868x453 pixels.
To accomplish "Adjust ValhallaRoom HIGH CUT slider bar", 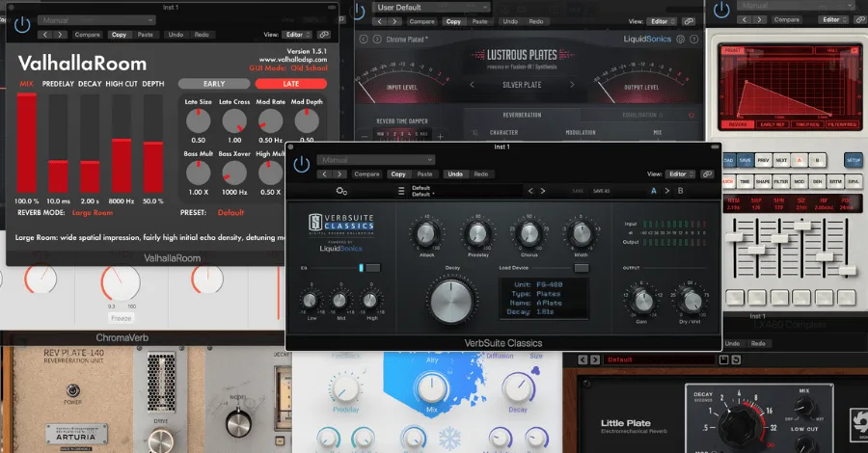I will pyautogui.click(x=122, y=143).
